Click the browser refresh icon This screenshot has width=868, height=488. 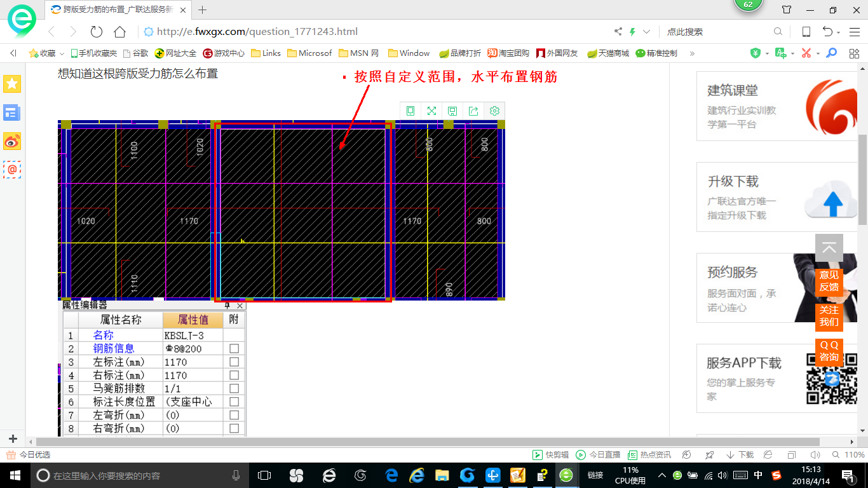[x=97, y=32]
